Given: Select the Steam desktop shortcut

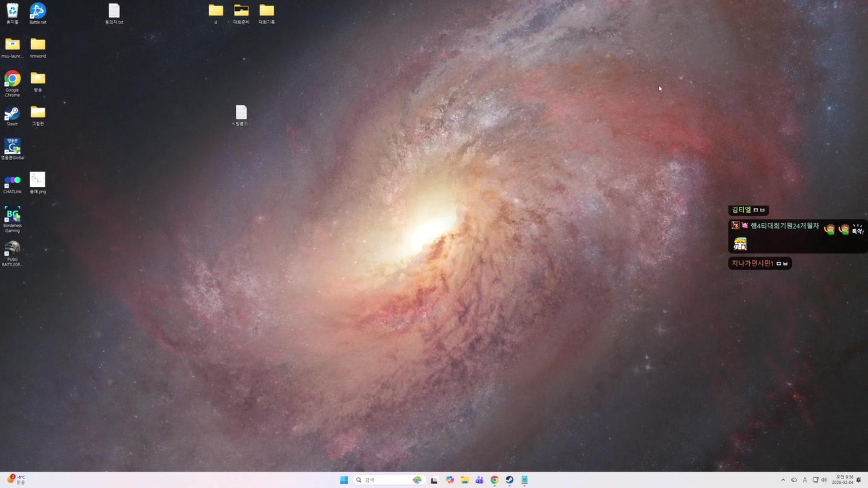Looking at the screenshot, I should pos(12,114).
